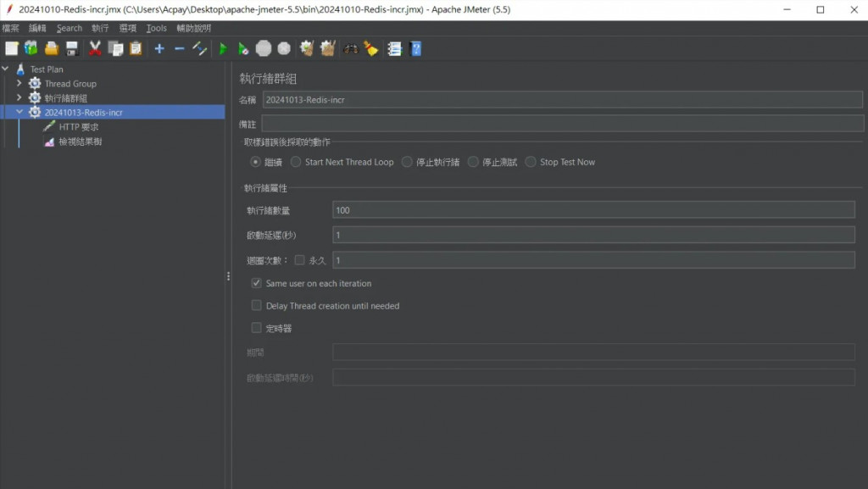
Task: Click the Test Plan flask icon
Action: (x=20, y=69)
